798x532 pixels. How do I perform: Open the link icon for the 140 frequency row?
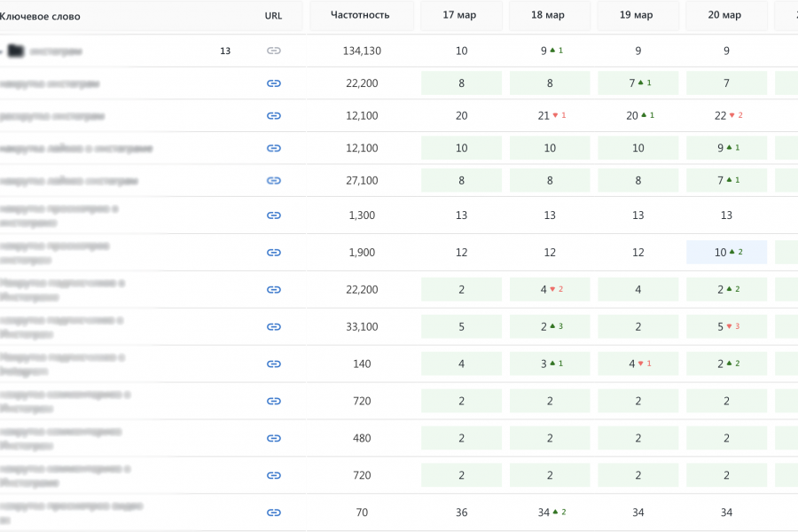click(274, 364)
